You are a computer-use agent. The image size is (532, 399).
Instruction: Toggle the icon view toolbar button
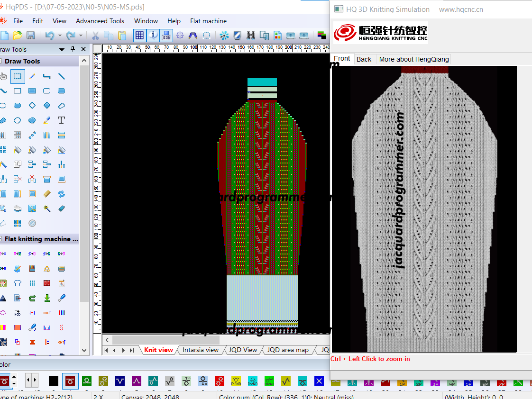click(166, 35)
